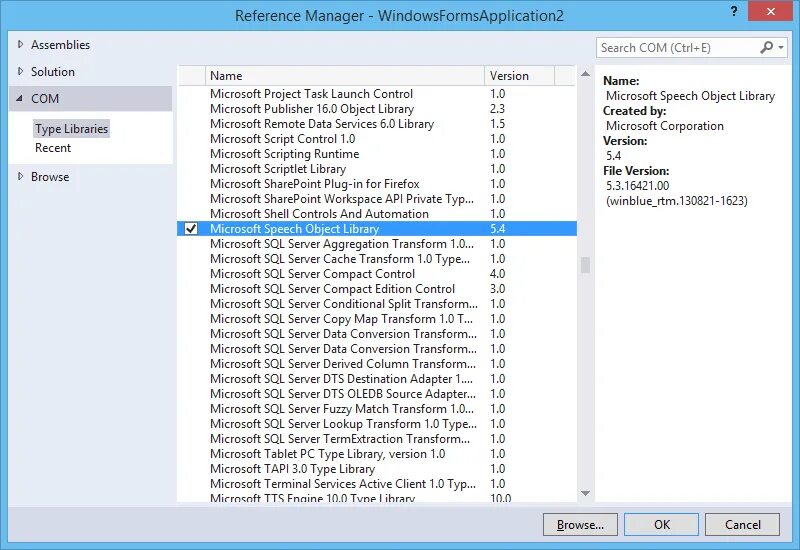Viewport: 800px width, 550px height.
Task: Select Microsoft SharePoint Plug-in for Firefox
Action: [x=377, y=184]
